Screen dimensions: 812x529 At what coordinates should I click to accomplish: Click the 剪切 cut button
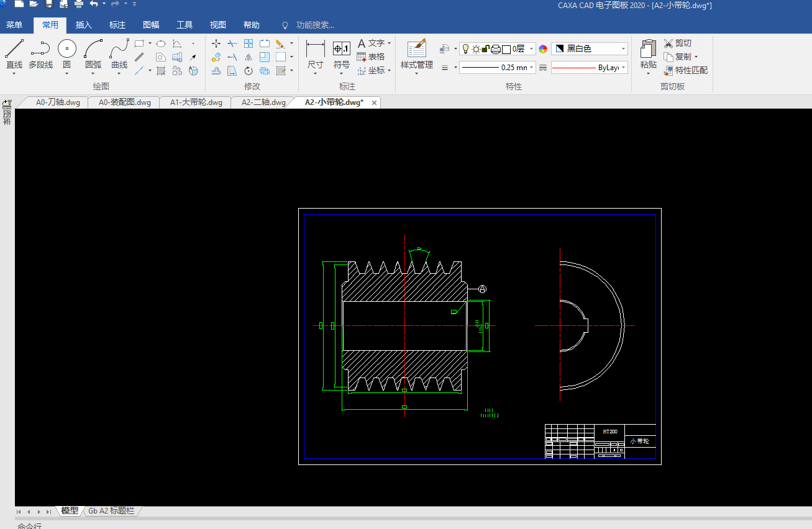[x=677, y=43]
